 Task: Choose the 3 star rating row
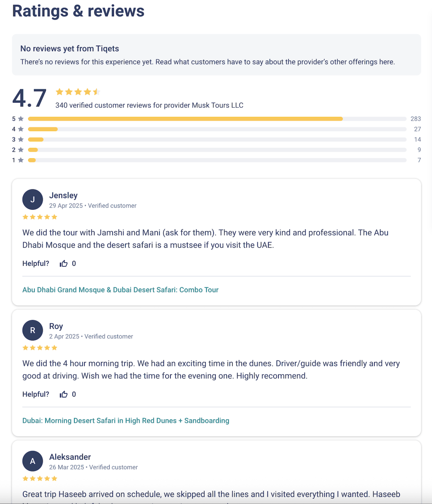click(x=217, y=140)
